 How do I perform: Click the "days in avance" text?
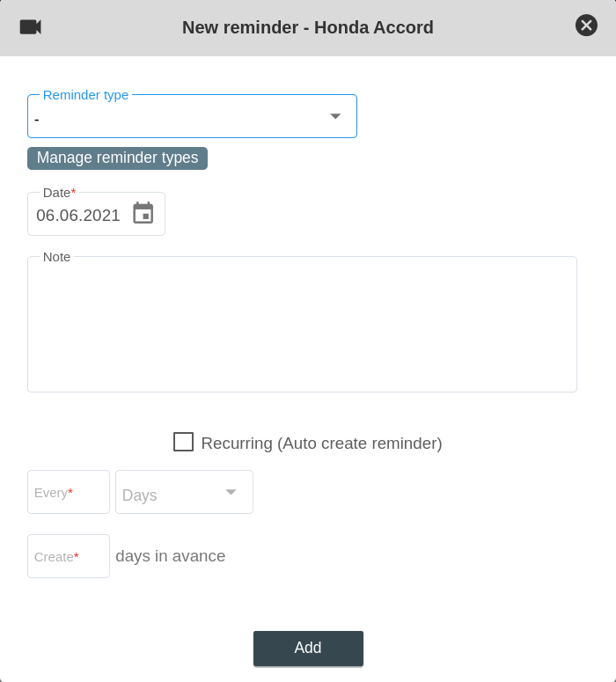tap(170, 556)
